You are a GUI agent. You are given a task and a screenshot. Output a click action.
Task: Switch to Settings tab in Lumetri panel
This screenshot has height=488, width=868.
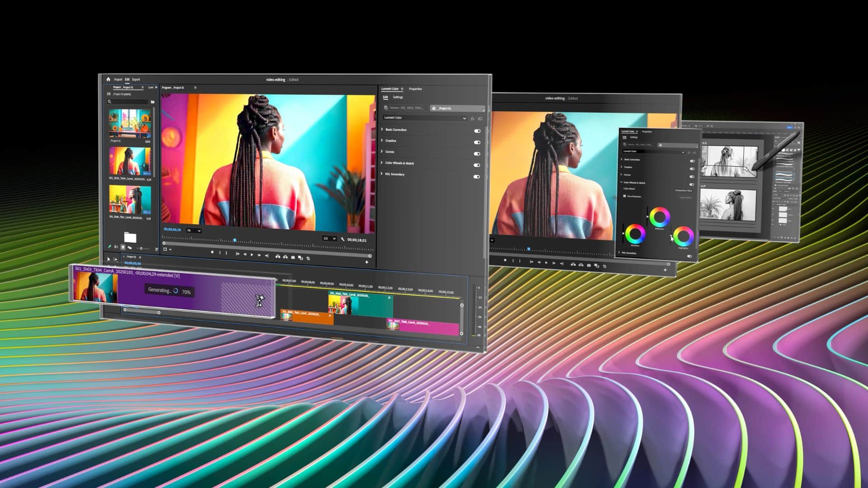coord(398,97)
